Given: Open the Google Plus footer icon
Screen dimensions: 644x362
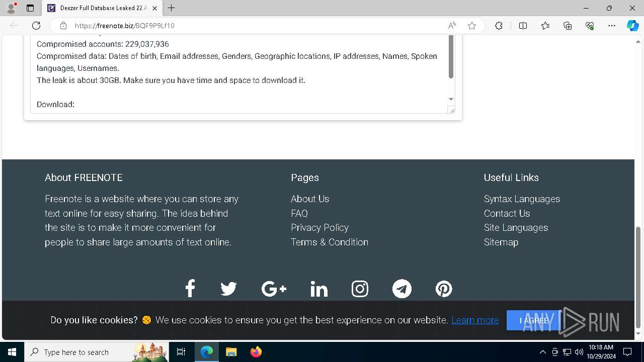Looking at the screenshot, I should click(x=274, y=289).
